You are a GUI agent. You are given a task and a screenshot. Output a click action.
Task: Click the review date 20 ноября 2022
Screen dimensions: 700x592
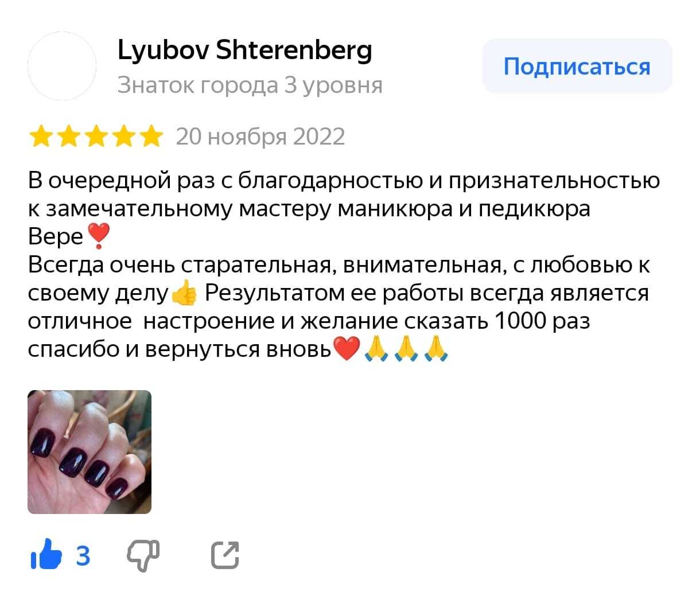point(260,137)
